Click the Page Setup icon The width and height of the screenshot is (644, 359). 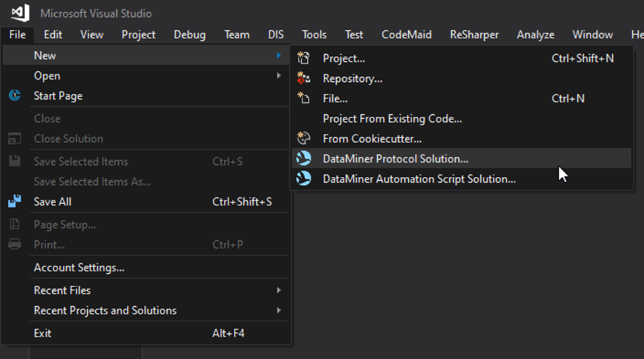coord(15,224)
